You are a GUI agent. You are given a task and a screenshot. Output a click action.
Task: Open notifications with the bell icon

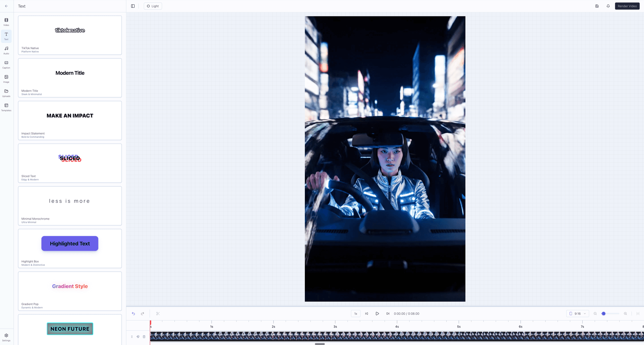[608, 6]
